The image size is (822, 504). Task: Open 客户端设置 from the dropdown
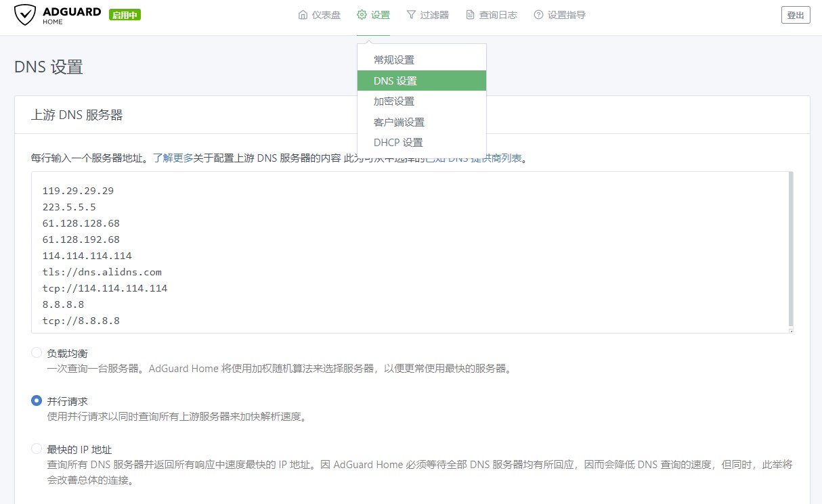422,122
